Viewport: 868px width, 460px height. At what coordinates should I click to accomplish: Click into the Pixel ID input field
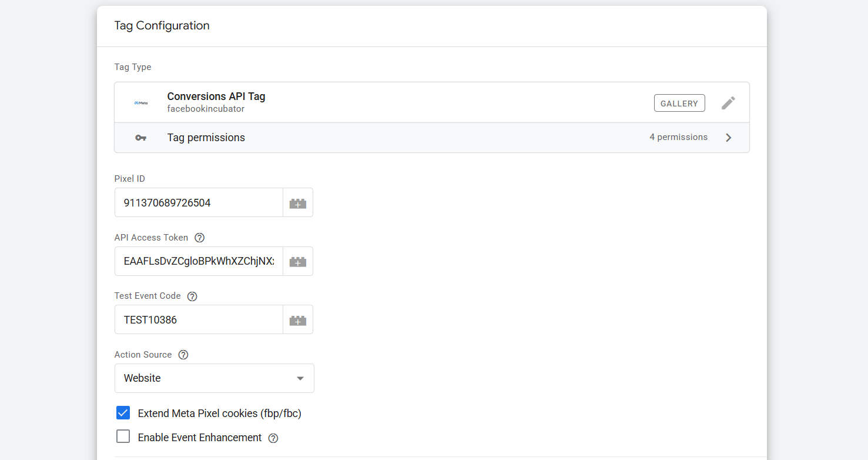199,203
